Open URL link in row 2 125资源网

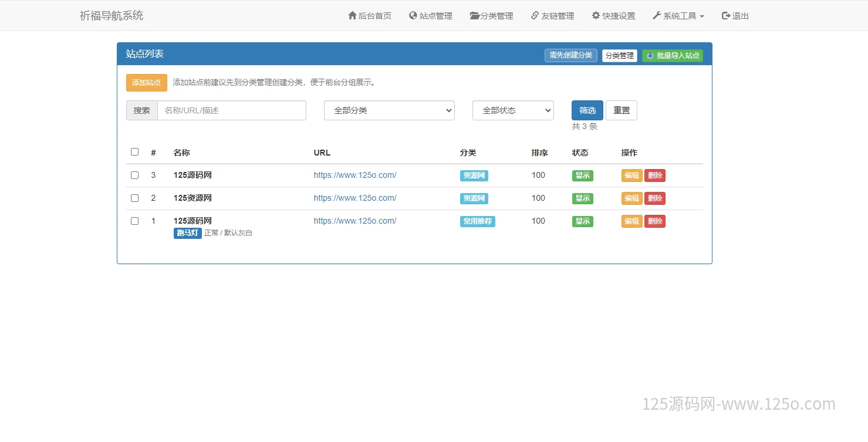coord(355,198)
